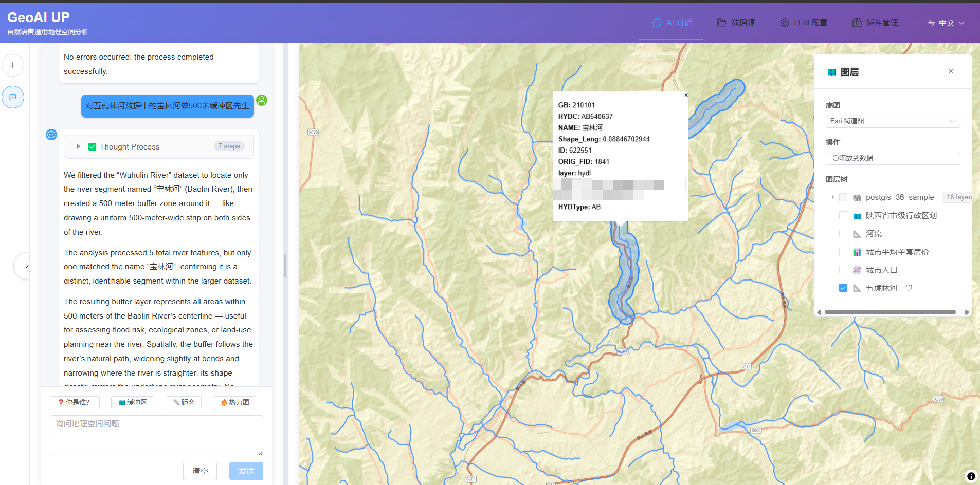Screen dimensions: 980x485
Task: Uncheck the 五虎林河 layer checkbox
Action: pos(843,288)
